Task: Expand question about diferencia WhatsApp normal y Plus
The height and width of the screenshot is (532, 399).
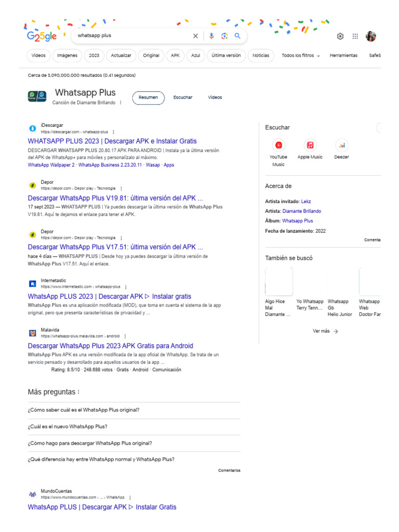Action: (134, 459)
